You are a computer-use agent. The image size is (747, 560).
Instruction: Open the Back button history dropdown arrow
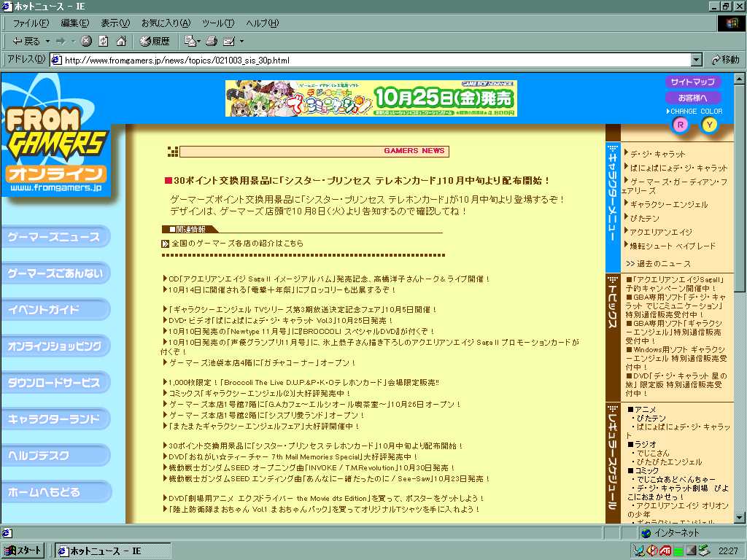47,42
